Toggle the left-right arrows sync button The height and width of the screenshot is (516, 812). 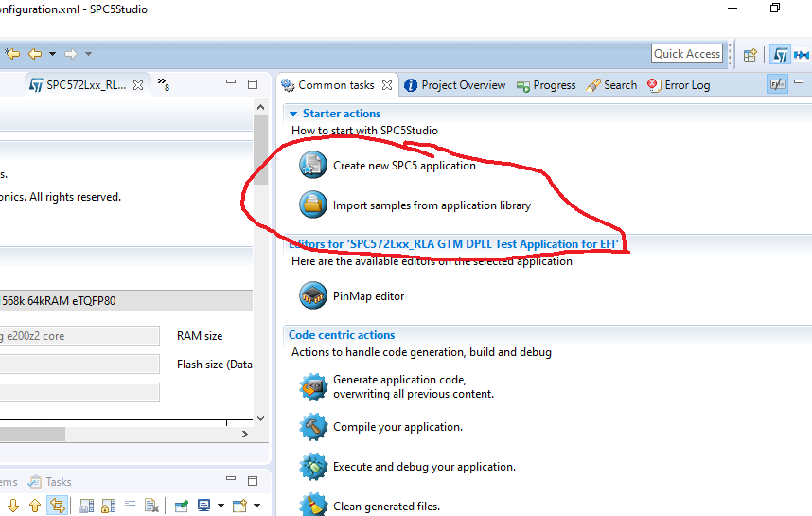(57, 506)
